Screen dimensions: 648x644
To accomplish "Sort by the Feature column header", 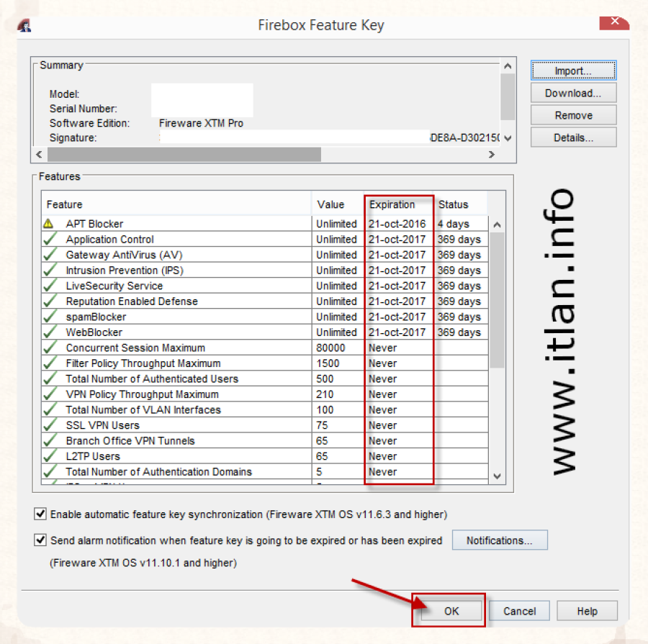I will pos(65,204).
